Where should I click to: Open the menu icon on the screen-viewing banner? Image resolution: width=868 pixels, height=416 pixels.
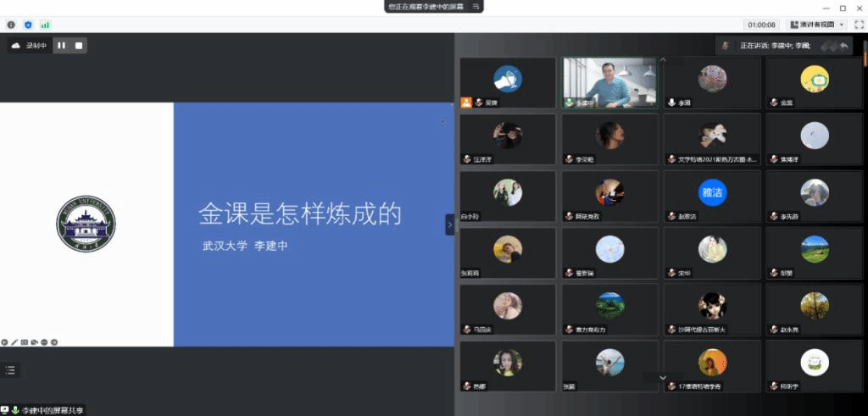pyautogui.click(x=477, y=7)
